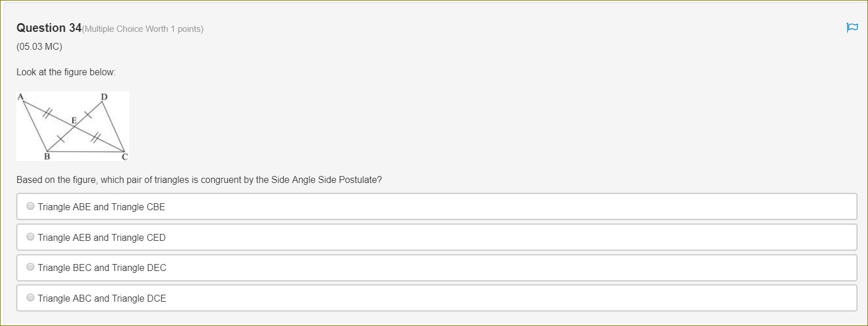Click vertex label D in the figure
The height and width of the screenshot is (326, 868).
point(104,96)
